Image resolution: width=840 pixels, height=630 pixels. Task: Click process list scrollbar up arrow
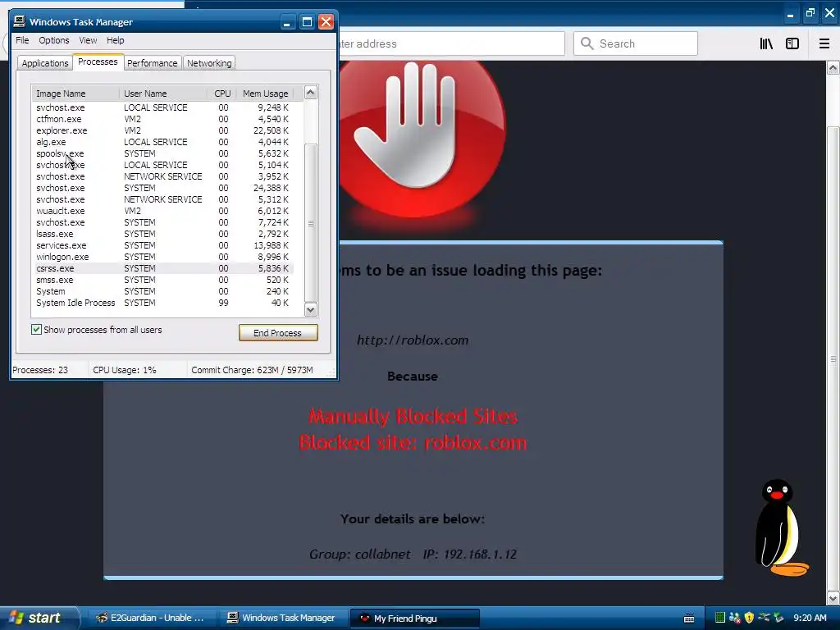pos(311,93)
